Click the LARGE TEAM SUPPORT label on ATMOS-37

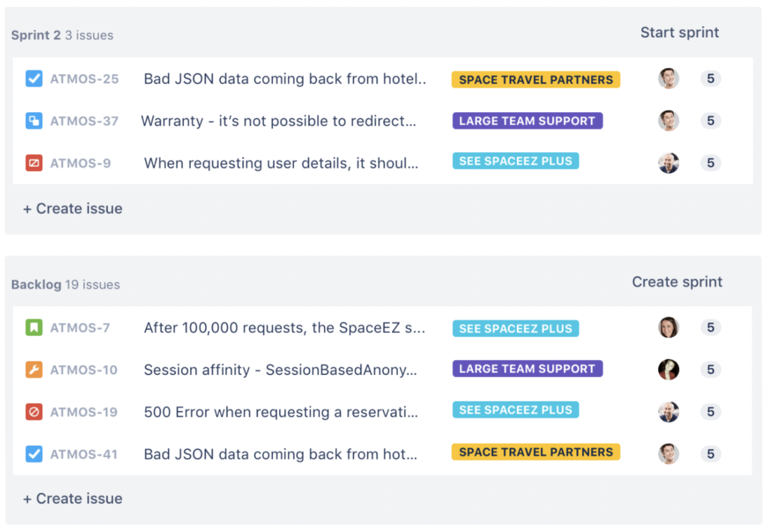click(x=527, y=120)
